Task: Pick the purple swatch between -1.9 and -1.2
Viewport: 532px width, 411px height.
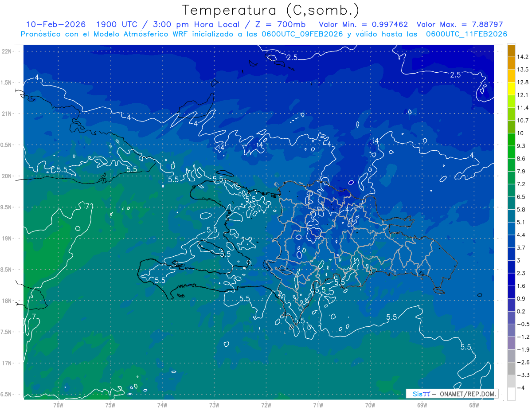Action: click(x=511, y=343)
